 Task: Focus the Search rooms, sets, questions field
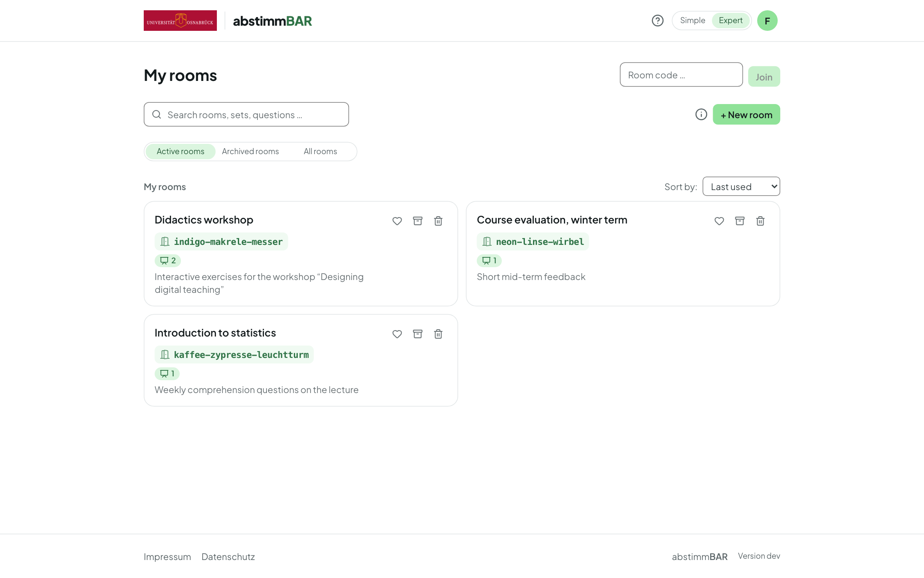click(x=246, y=114)
